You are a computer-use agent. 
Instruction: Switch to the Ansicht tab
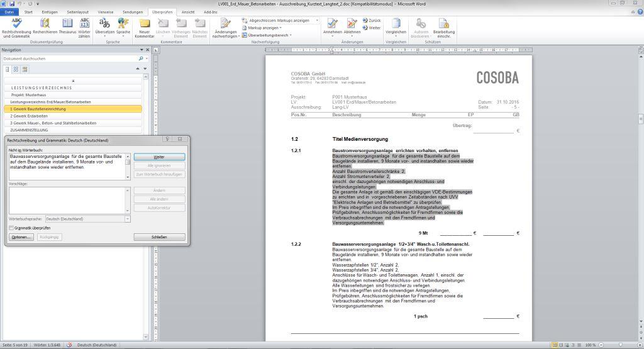coord(188,12)
